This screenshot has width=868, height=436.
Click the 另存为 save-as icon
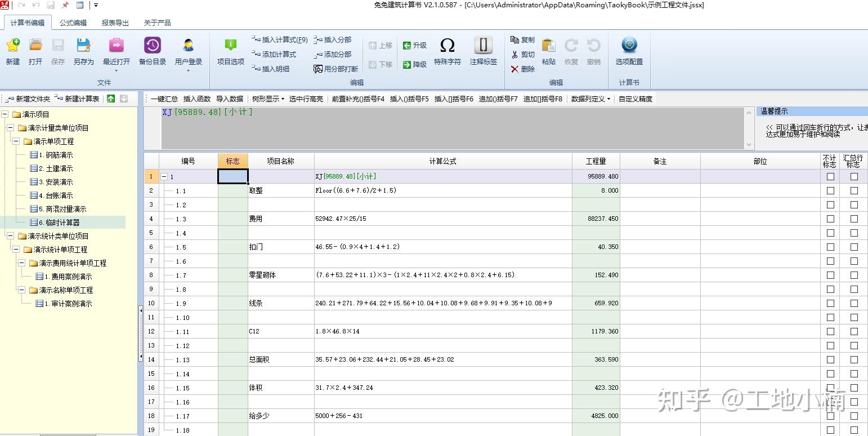point(83,45)
